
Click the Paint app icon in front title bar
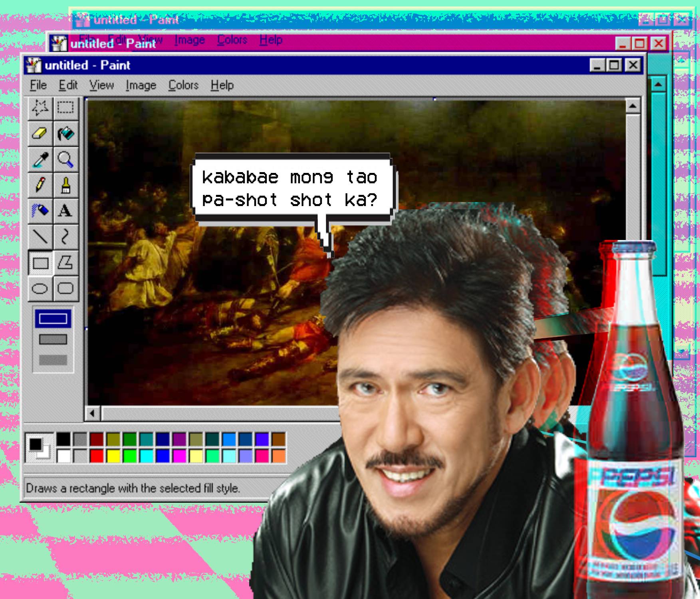click(34, 65)
